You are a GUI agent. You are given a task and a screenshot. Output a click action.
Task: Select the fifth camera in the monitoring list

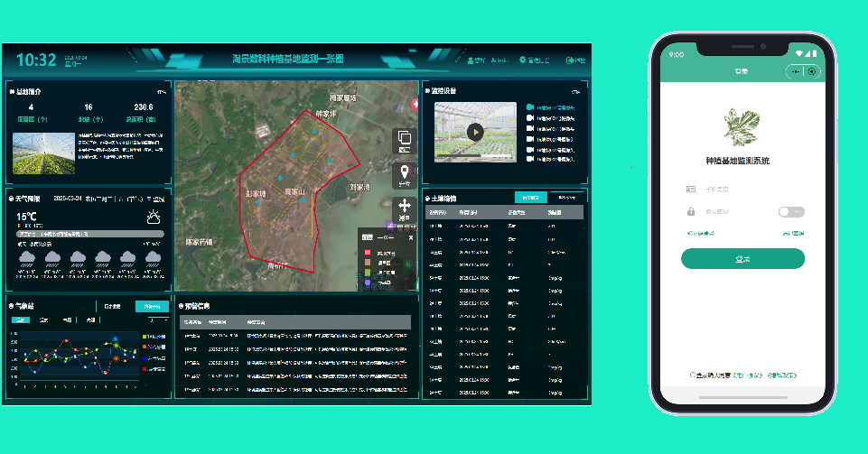pyautogui.click(x=551, y=149)
